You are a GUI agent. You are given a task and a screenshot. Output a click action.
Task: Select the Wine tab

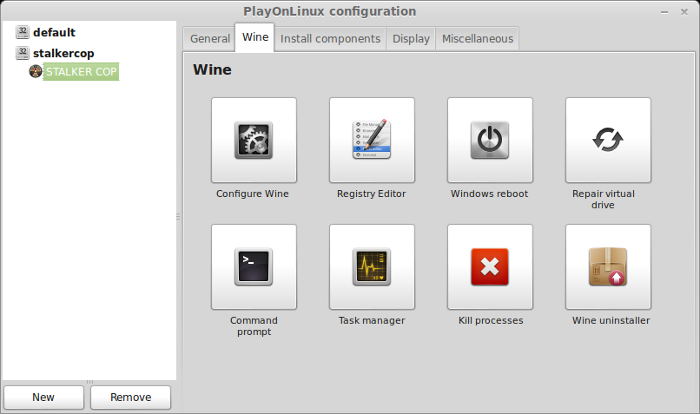point(255,38)
